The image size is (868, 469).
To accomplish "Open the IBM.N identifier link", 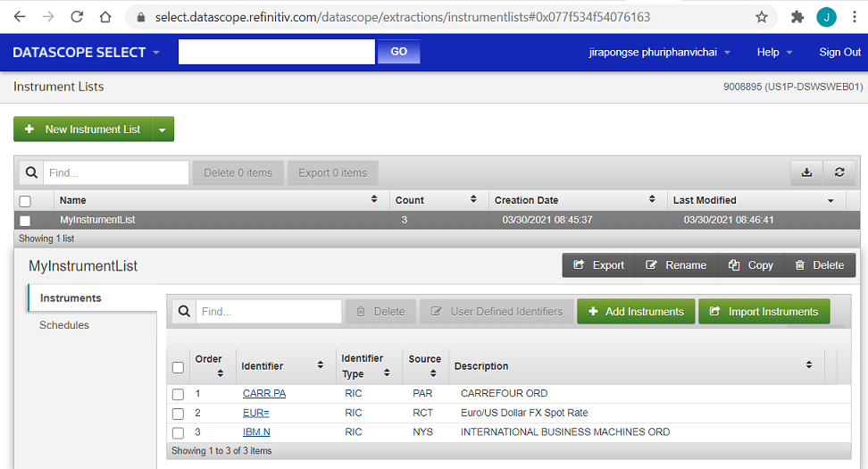I will [x=256, y=431].
